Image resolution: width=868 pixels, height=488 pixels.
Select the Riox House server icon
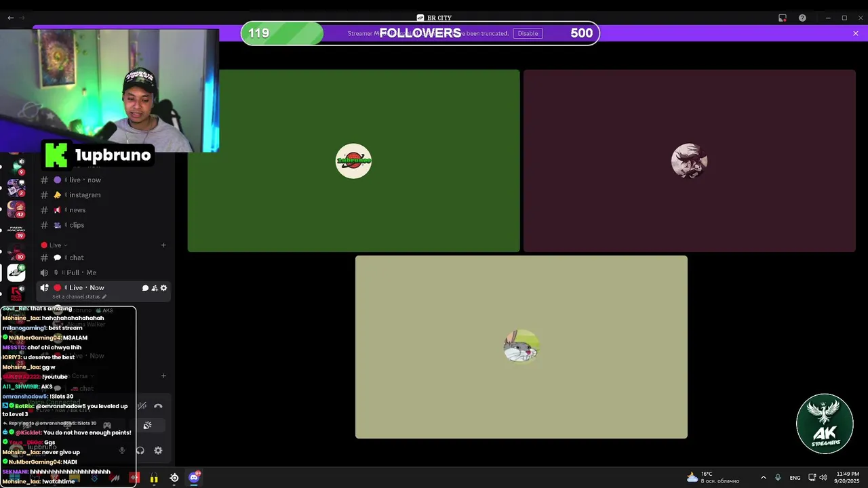click(x=16, y=294)
